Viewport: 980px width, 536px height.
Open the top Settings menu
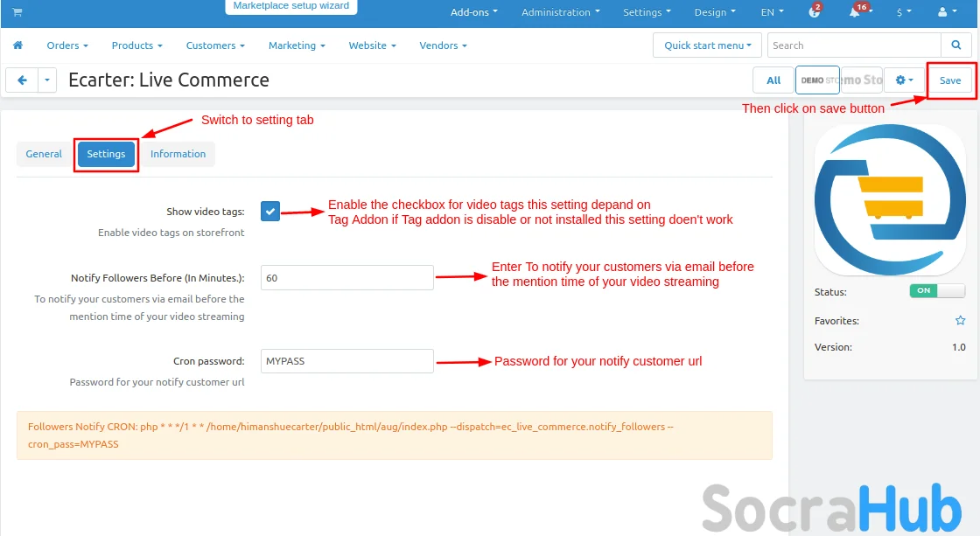[647, 12]
